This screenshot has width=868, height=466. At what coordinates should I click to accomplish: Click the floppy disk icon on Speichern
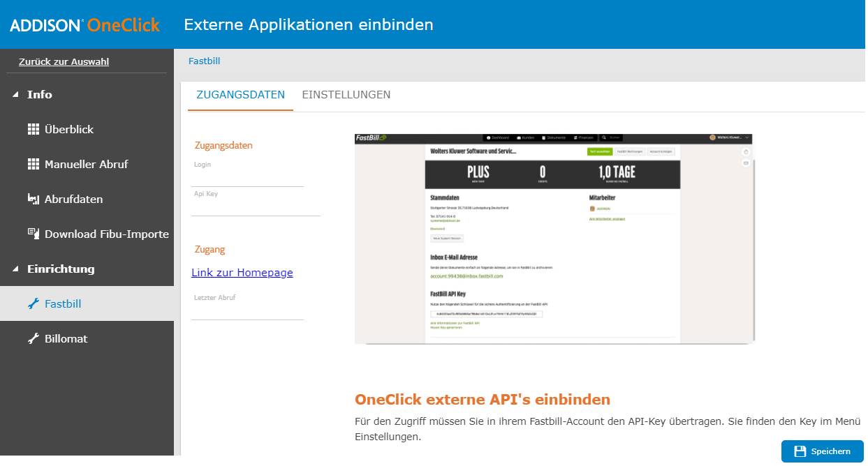click(800, 451)
